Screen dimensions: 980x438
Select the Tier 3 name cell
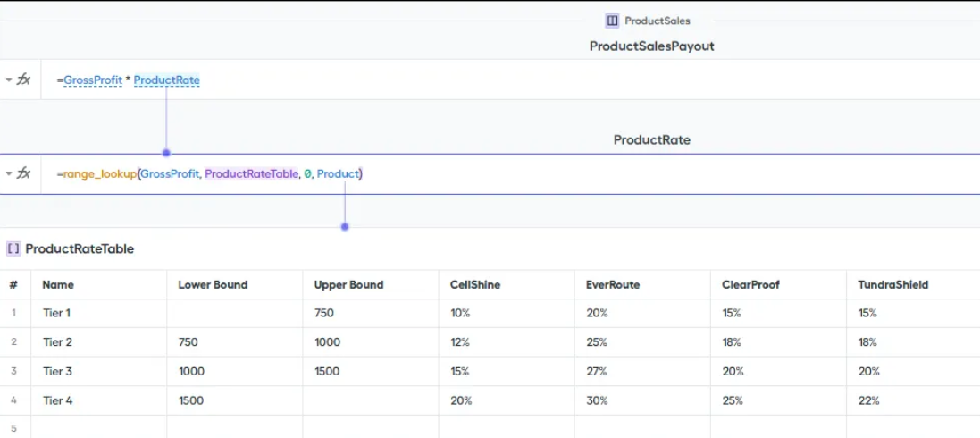coord(99,371)
